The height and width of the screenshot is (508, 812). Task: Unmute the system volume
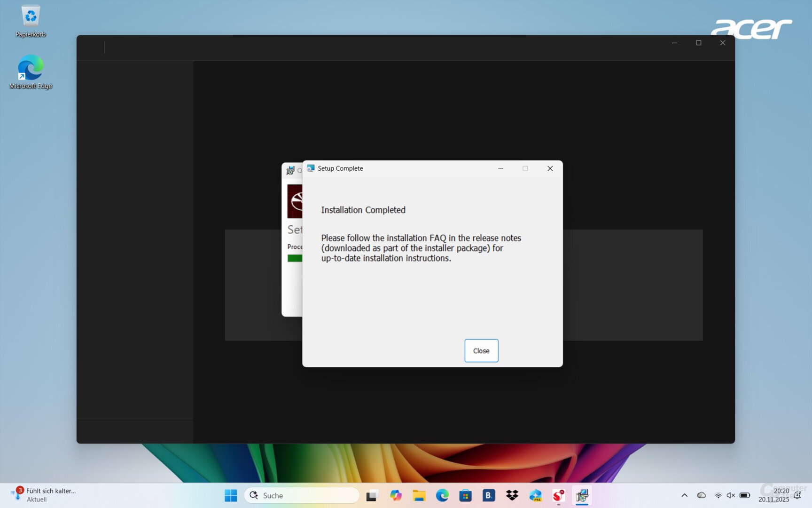click(x=731, y=495)
